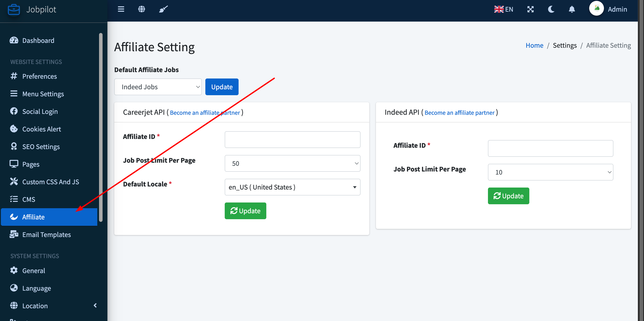Click the Social Login Facebook icon
Screen dimensions: 644x321
14,111
